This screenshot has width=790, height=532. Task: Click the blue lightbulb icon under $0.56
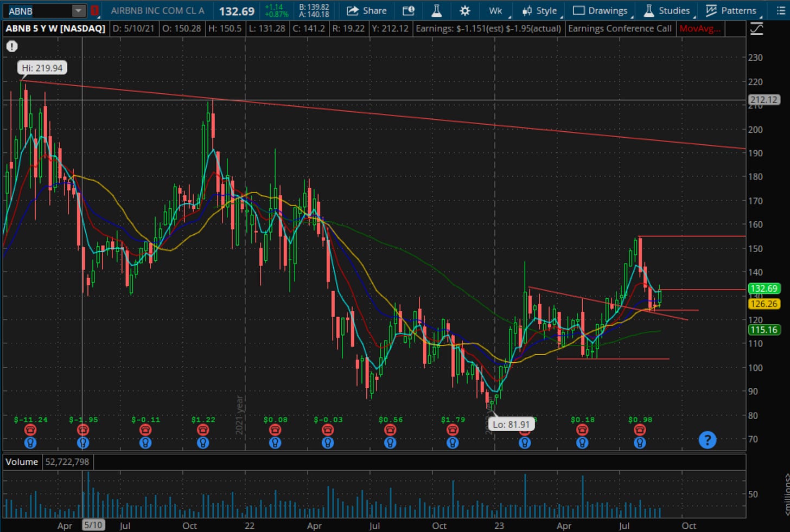pos(390,443)
